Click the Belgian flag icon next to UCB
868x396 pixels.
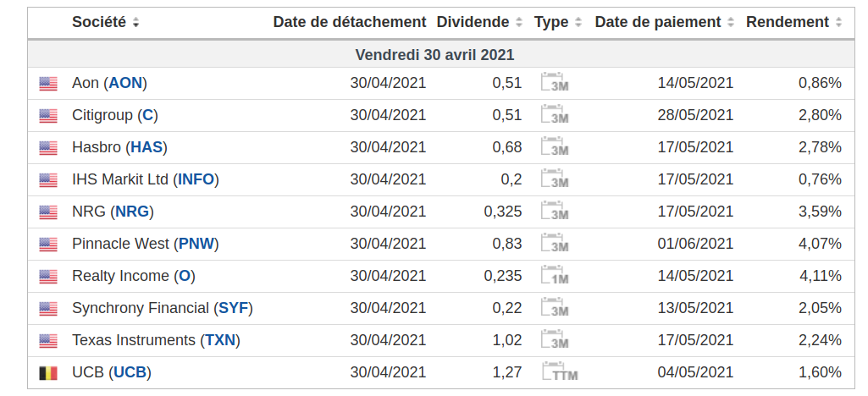pos(48,373)
